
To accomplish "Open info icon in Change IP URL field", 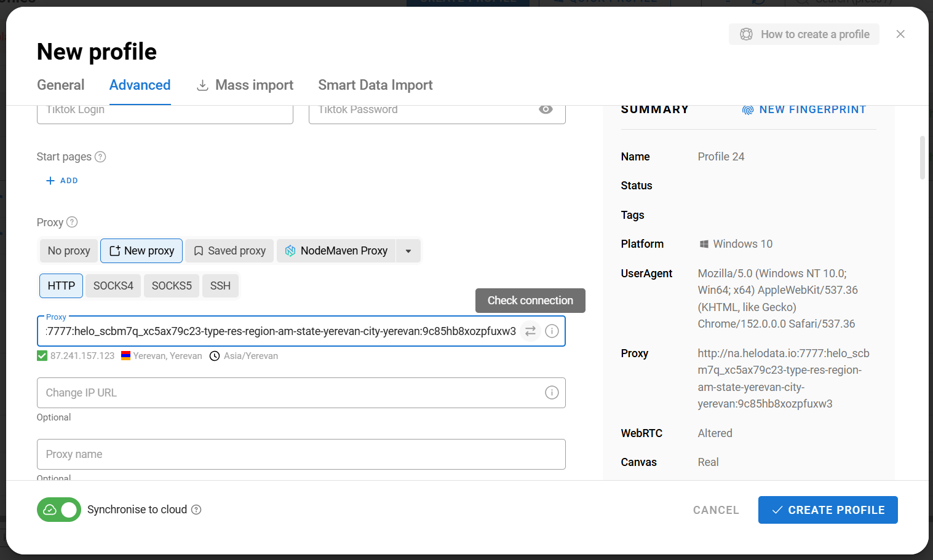I will point(552,393).
